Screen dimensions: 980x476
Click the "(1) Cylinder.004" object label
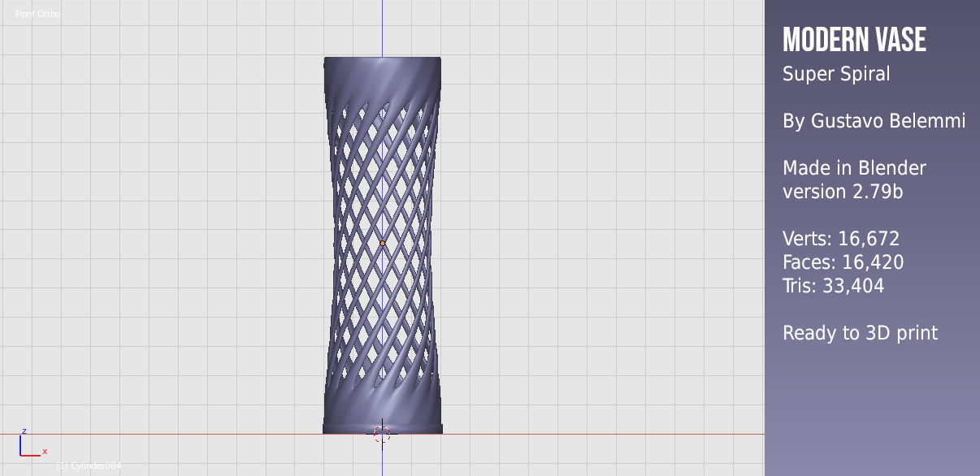point(89,465)
